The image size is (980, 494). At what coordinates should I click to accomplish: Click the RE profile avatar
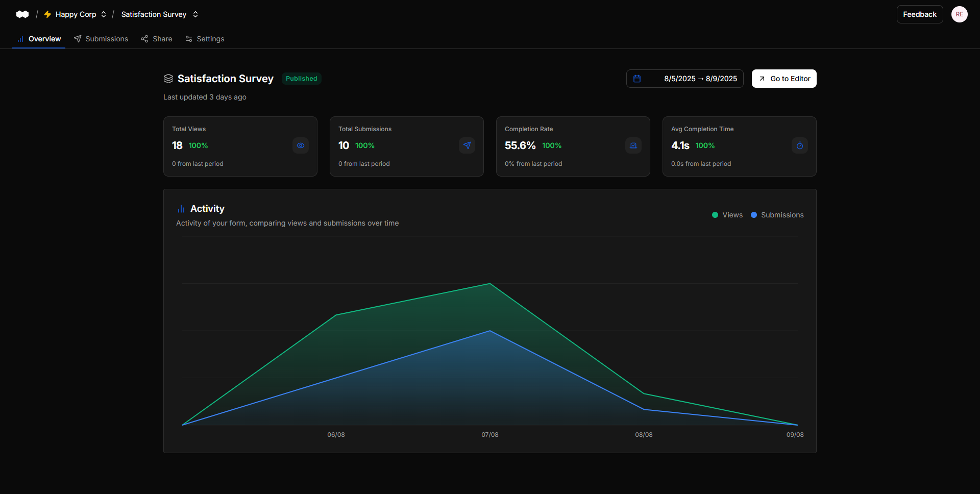tap(960, 14)
